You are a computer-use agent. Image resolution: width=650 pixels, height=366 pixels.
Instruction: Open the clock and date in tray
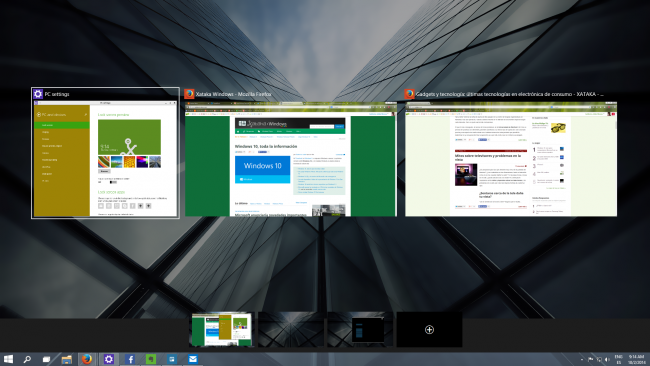click(637, 359)
